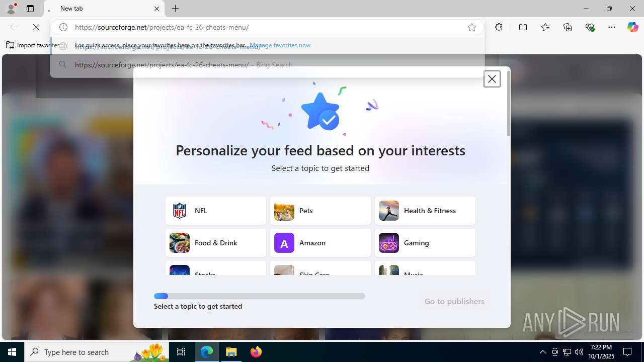Stop page loading with X icon

pyautogui.click(x=36, y=27)
